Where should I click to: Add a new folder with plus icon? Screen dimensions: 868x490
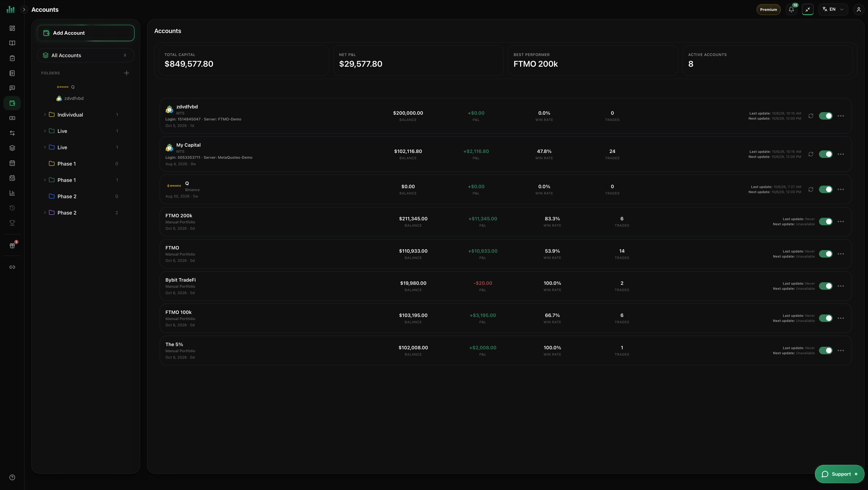(127, 73)
